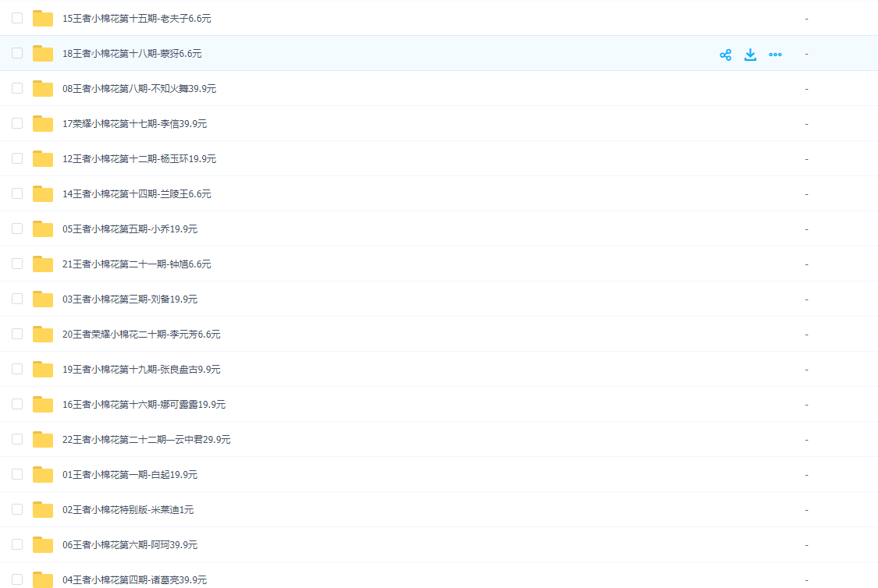Screen dimensions: 878x588
Task: Select the checkbox for 12王者小棉花第十二期-杨玉环
Action: click(17, 158)
